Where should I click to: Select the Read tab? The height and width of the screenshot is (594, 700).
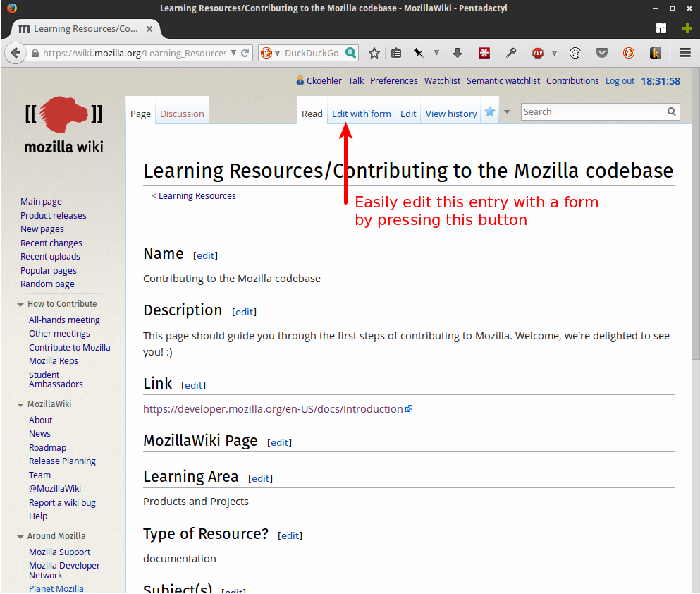[x=312, y=114]
